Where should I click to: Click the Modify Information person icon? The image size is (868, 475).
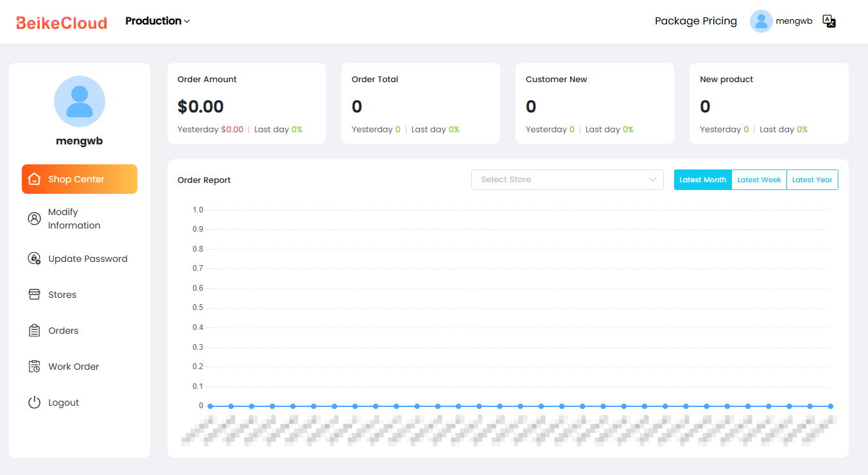(x=35, y=218)
